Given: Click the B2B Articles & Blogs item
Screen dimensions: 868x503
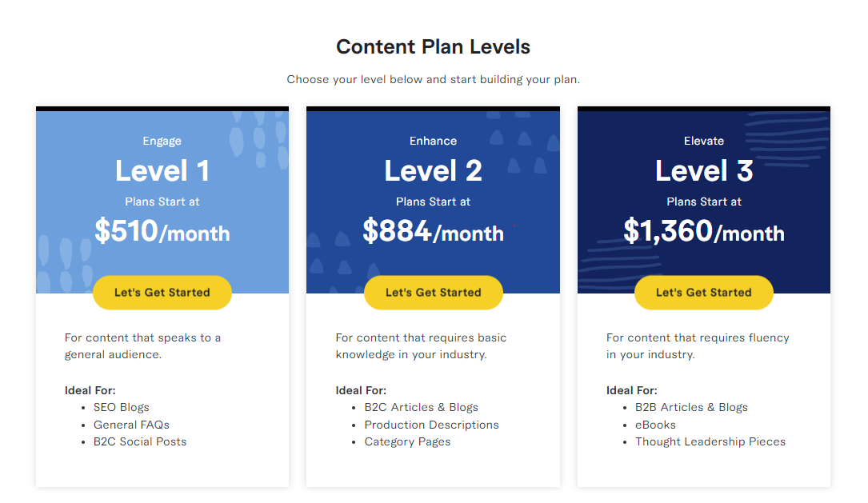Looking at the screenshot, I should coord(691,407).
